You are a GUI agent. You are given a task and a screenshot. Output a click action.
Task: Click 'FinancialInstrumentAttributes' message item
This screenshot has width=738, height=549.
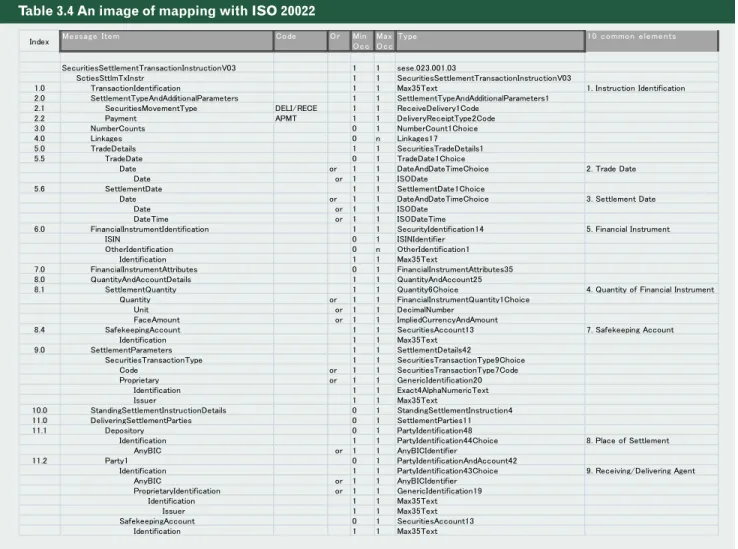[x=144, y=269]
